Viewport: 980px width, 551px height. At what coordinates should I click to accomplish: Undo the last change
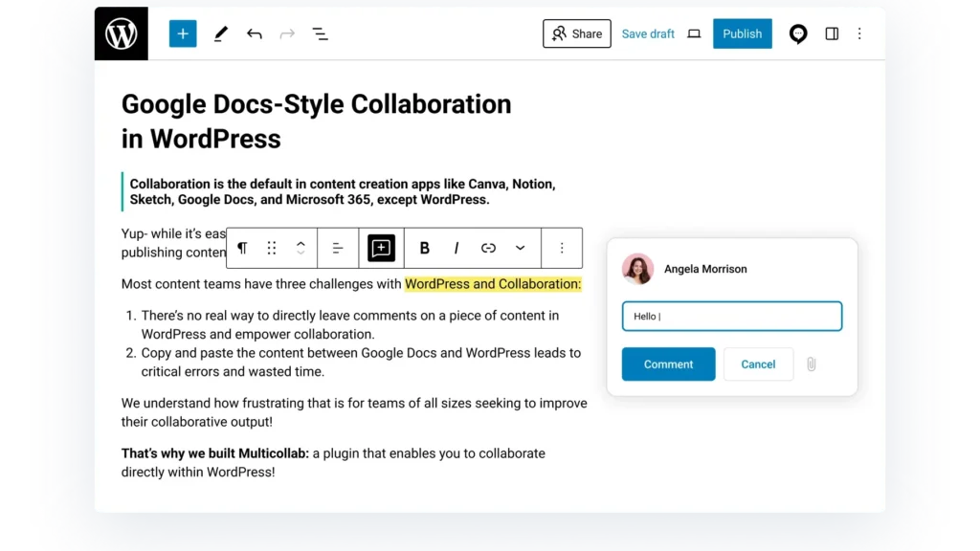(254, 33)
